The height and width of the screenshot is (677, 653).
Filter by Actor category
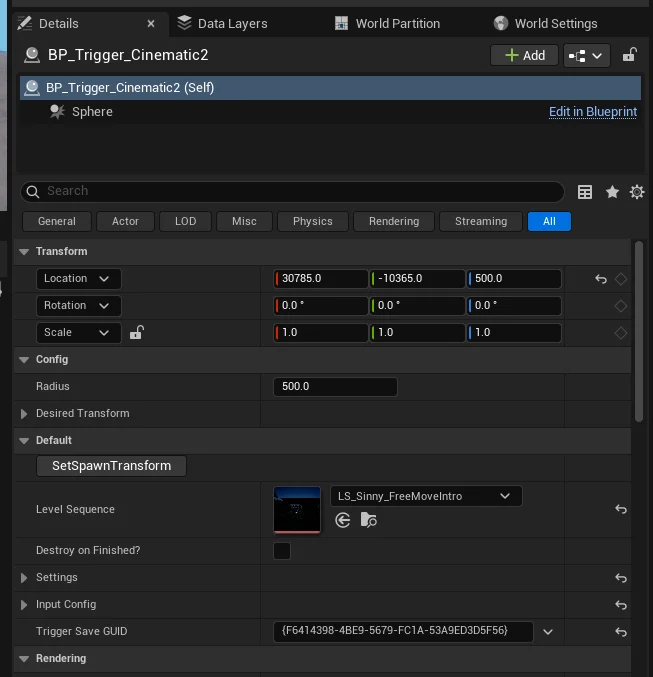point(125,221)
